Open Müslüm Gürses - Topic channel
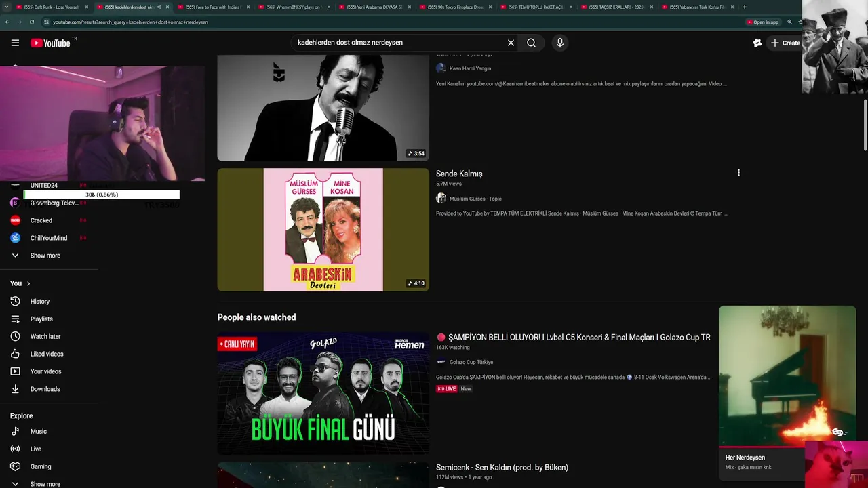The height and width of the screenshot is (488, 868). [475, 199]
